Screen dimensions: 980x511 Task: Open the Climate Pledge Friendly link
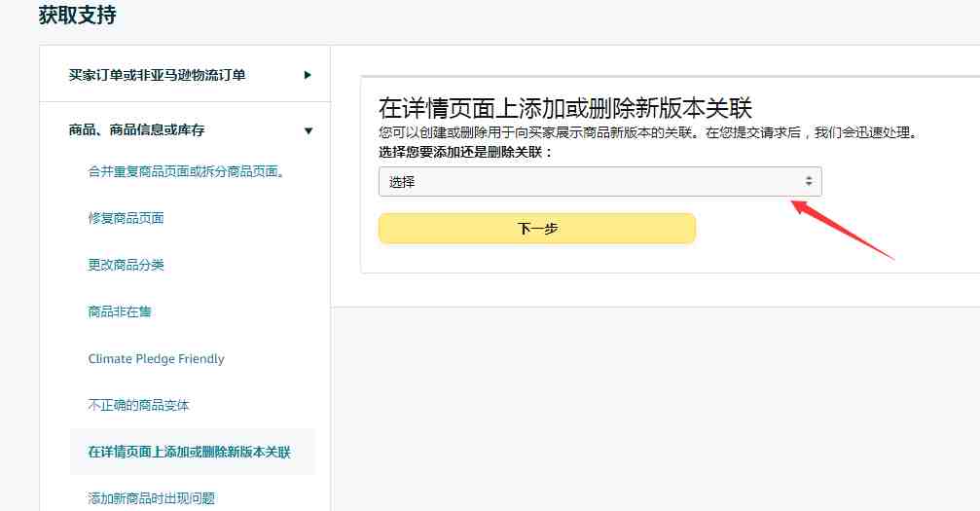point(157,359)
